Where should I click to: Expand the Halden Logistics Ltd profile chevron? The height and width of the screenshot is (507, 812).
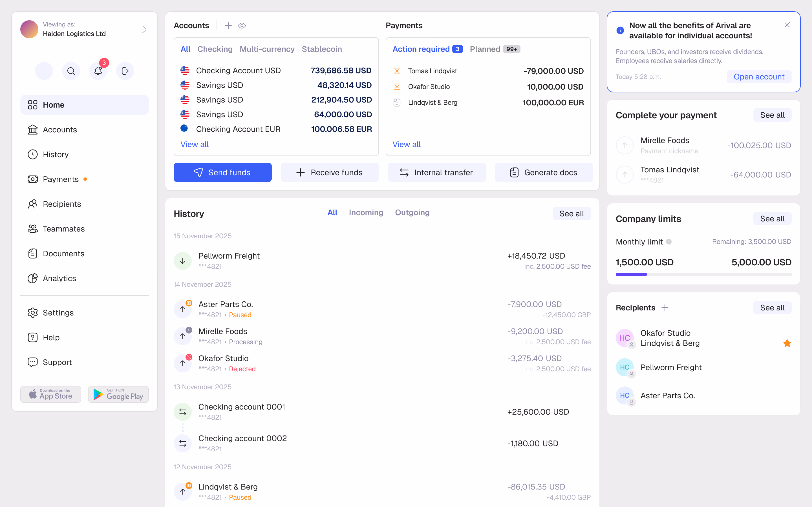coord(144,29)
